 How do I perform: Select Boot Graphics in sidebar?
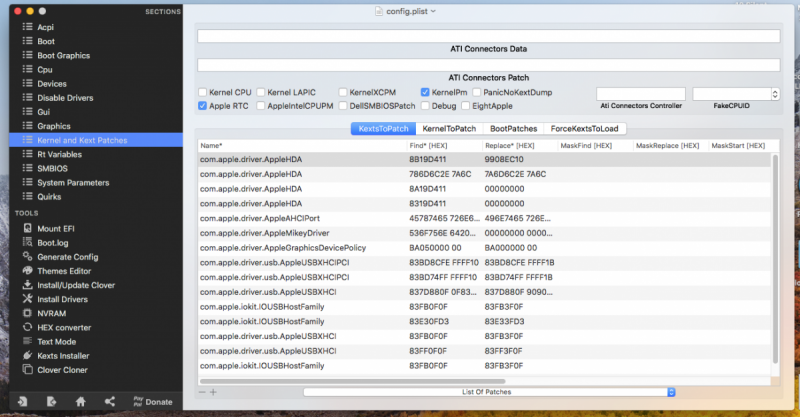(63, 56)
